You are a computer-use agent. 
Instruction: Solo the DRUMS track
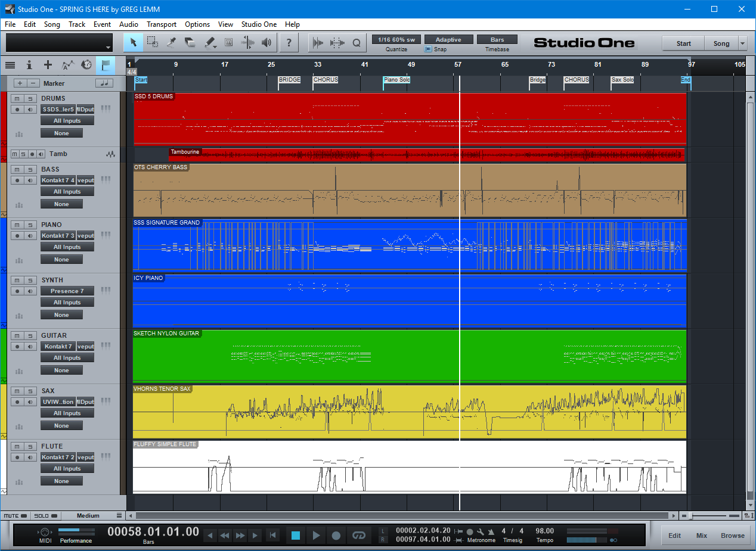29,98
